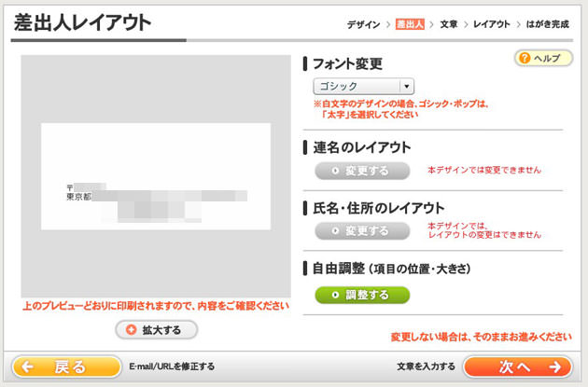The width and height of the screenshot is (588, 387).
Task: Click the left arrow on 戻る
Action: click(x=27, y=366)
